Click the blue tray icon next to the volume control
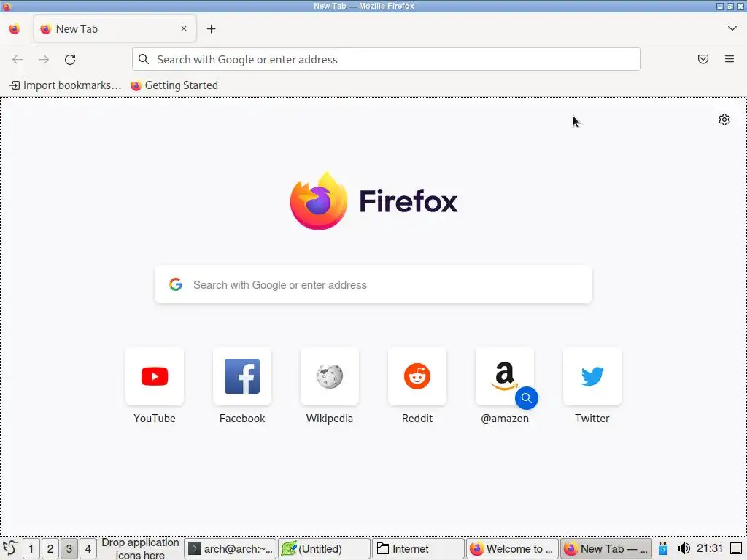747x560 pixels. pyautogui.click(x=662, y=549)
